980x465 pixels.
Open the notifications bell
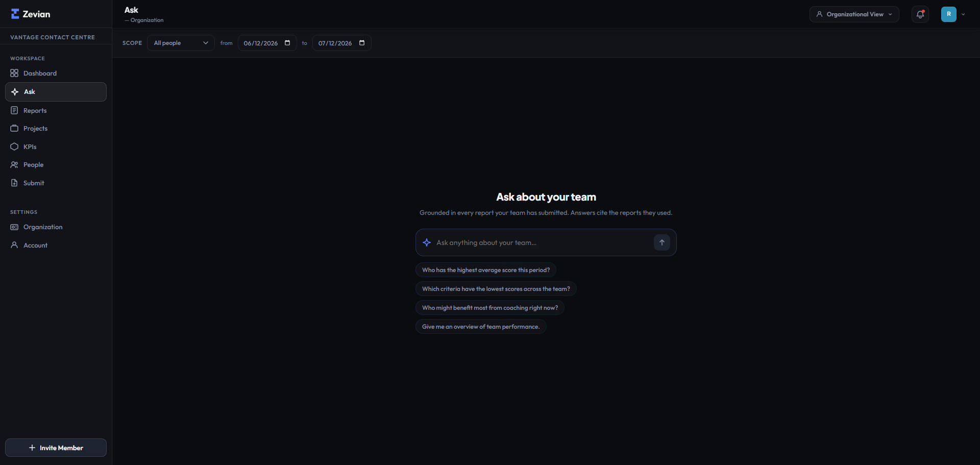[920, 14]
